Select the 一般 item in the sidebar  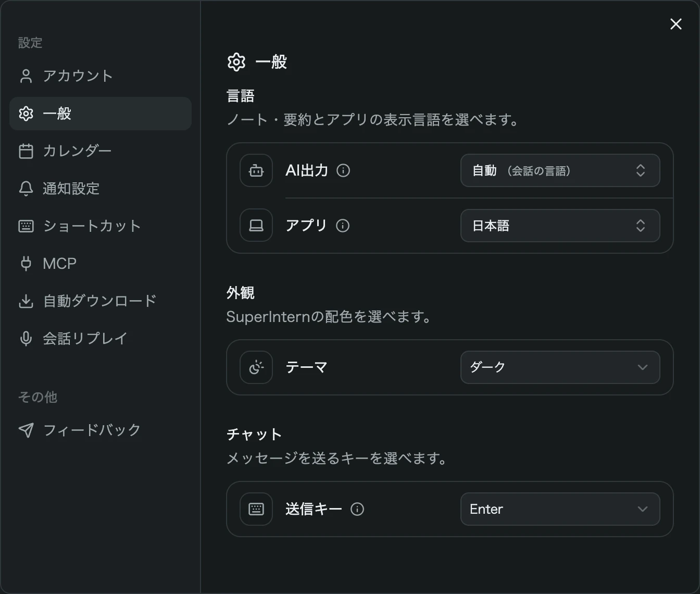point(101,114)
